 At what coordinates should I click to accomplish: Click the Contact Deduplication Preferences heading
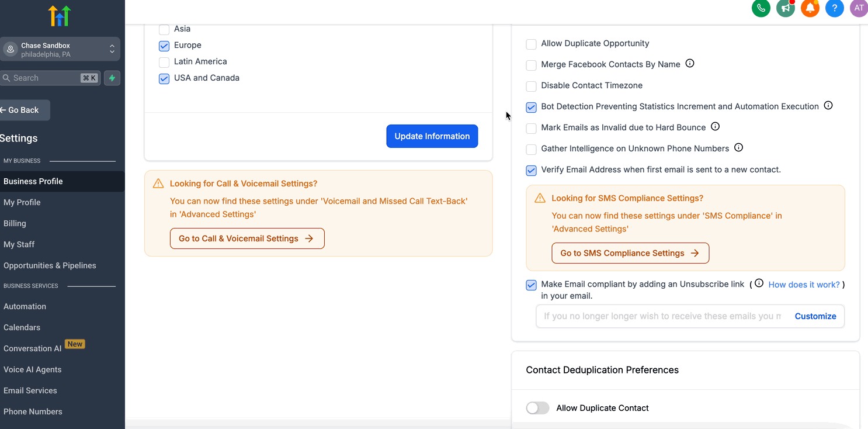pos(602,370)
